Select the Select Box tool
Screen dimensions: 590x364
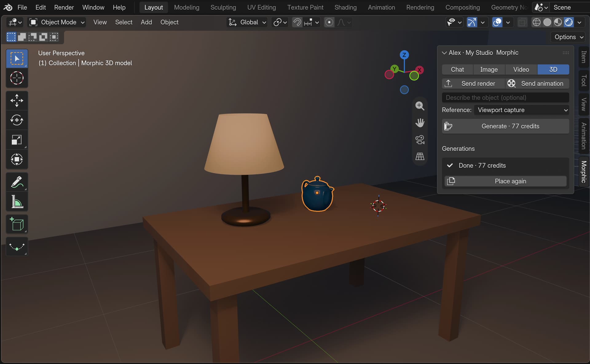17,58
